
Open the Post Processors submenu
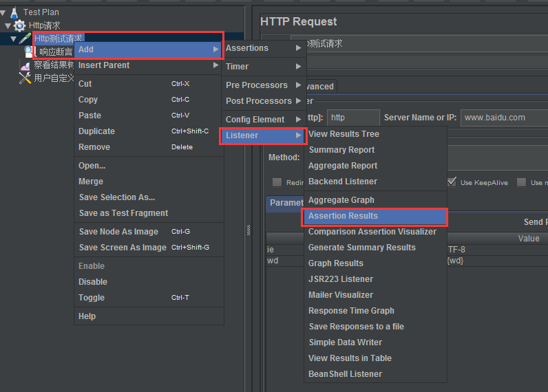click(264, 101)
